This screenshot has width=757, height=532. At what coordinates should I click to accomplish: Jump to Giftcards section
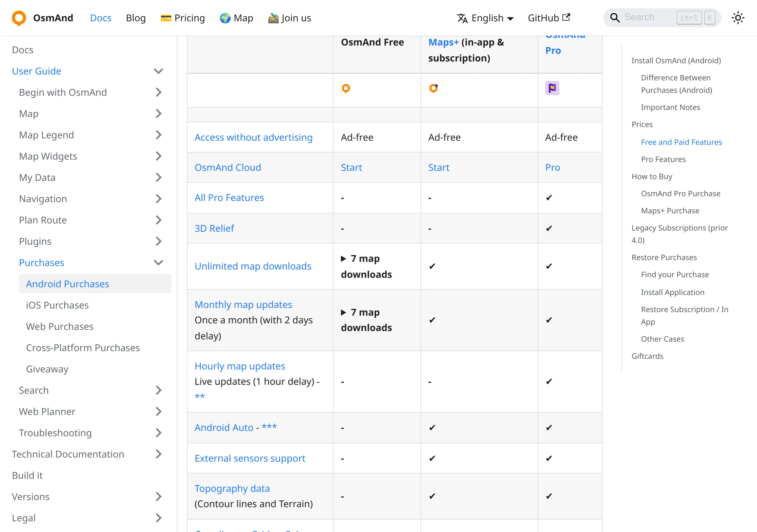(647, 356)
